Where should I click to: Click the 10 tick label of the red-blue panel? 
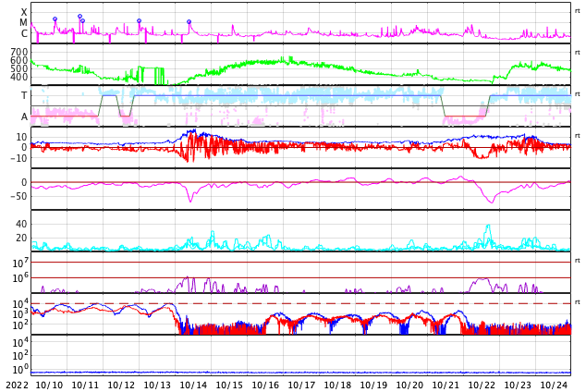[x=21, y=137]
